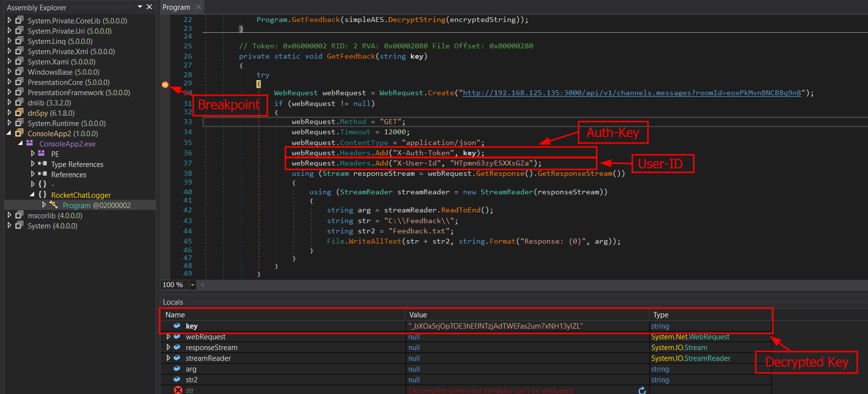Click the str2 variable row in Locals
Screen dimensions: 868x394
click(x=466, y=380)
